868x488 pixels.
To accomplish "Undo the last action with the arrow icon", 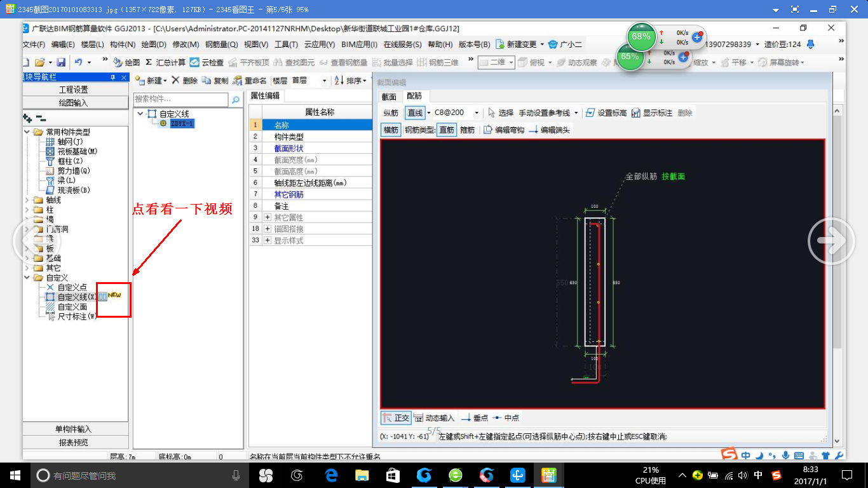I will (79, 62).
